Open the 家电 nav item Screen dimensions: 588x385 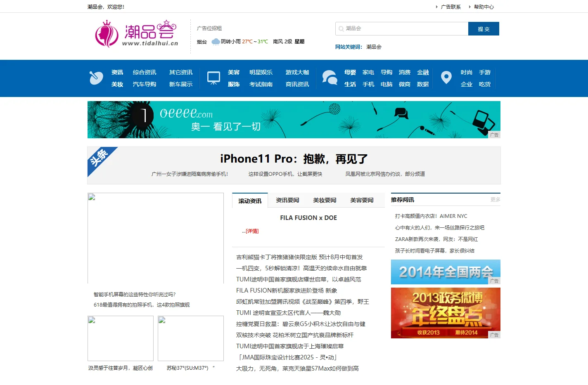(368, 72)
